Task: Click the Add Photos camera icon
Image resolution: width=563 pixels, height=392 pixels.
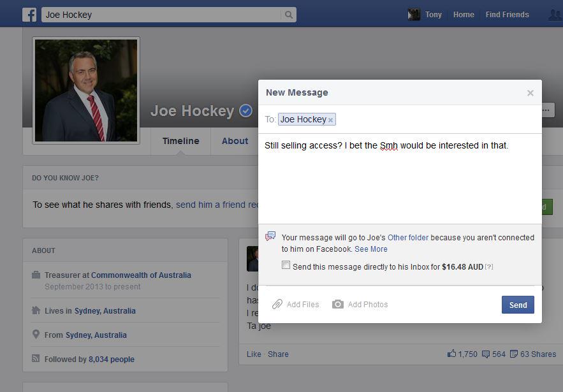Action: click(x=337, y=305)
